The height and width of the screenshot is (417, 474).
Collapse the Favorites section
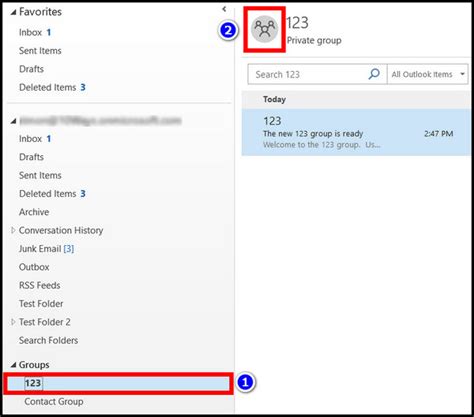point(13,12)
